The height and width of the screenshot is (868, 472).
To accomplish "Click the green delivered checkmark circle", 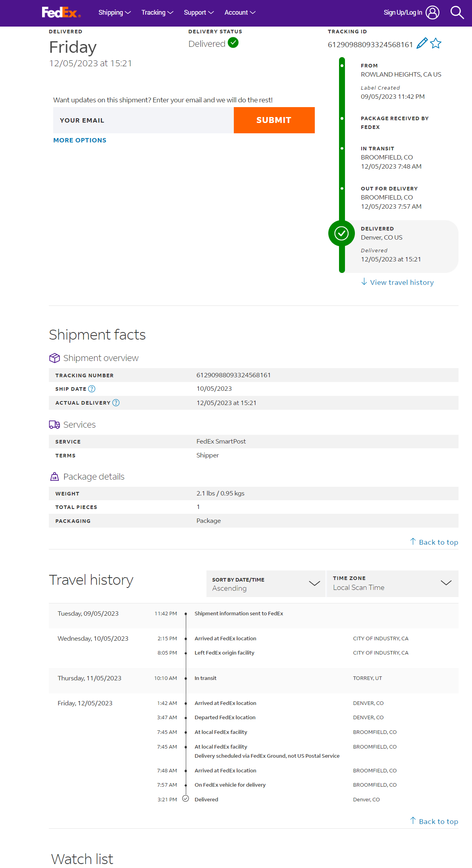I will (x=341, y=233).
